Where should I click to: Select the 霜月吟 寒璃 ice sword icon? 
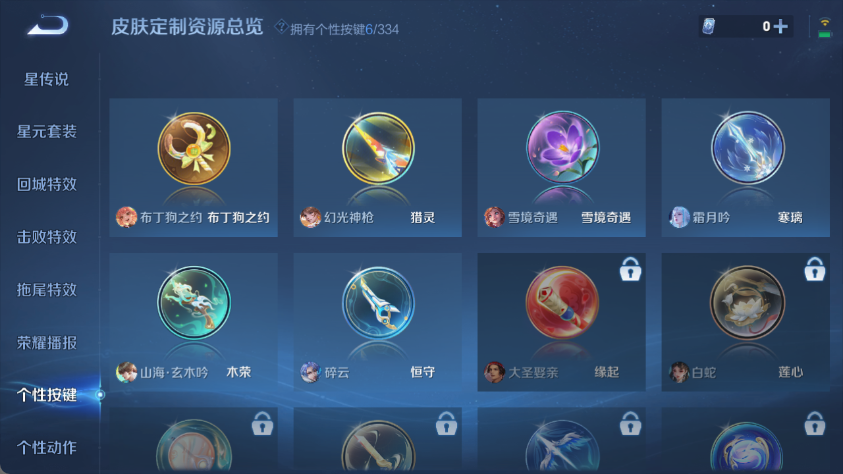(747, 147)
